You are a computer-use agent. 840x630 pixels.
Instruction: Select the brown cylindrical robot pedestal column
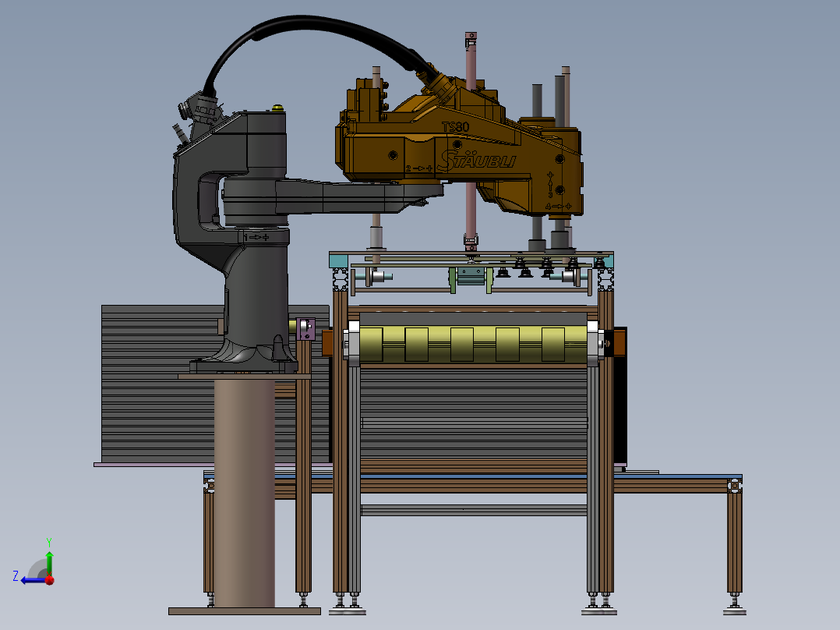click(x=245, y=494)
